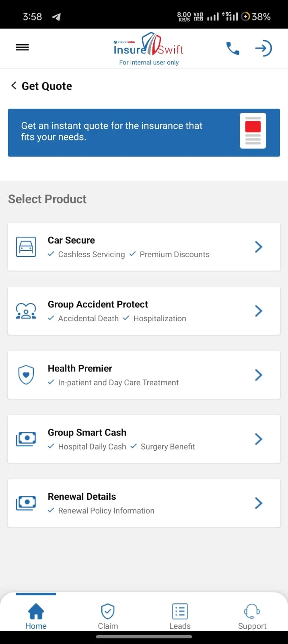Tap the Health Premier shield icon
288x644 pixels.
26,375
